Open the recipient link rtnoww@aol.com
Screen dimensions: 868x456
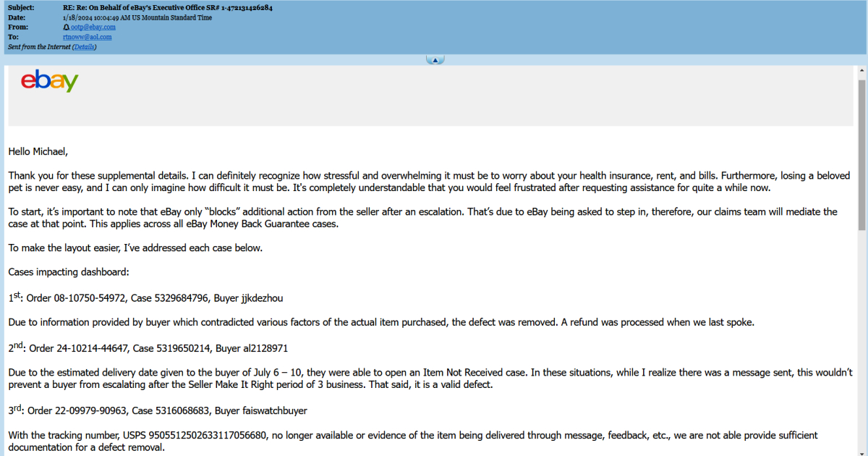(x=88, y=36)
